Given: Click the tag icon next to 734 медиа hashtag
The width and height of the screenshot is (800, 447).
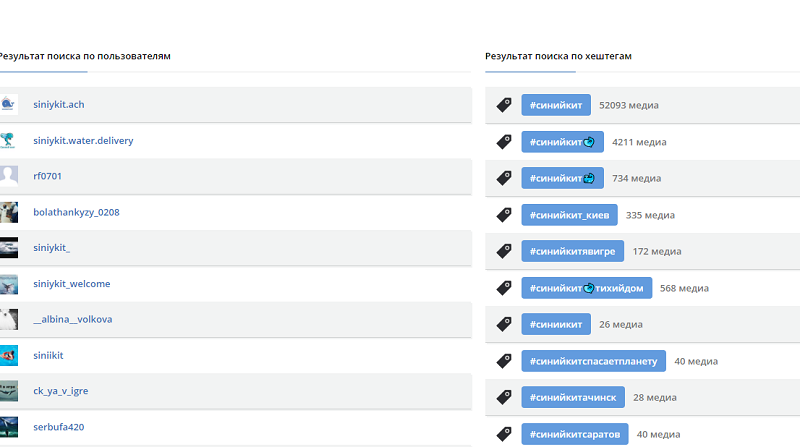Looking at the screenshot, I should point(504,178).
